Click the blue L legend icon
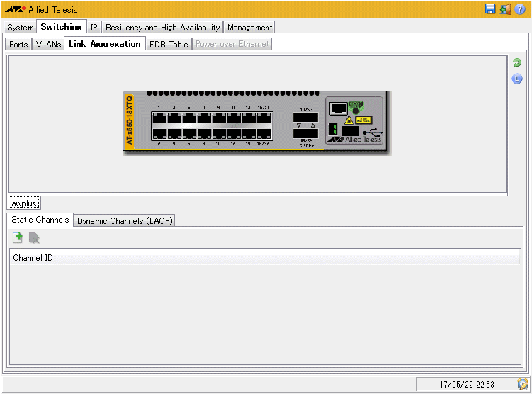This screenshot has width=532, height=394. (517, 79)
